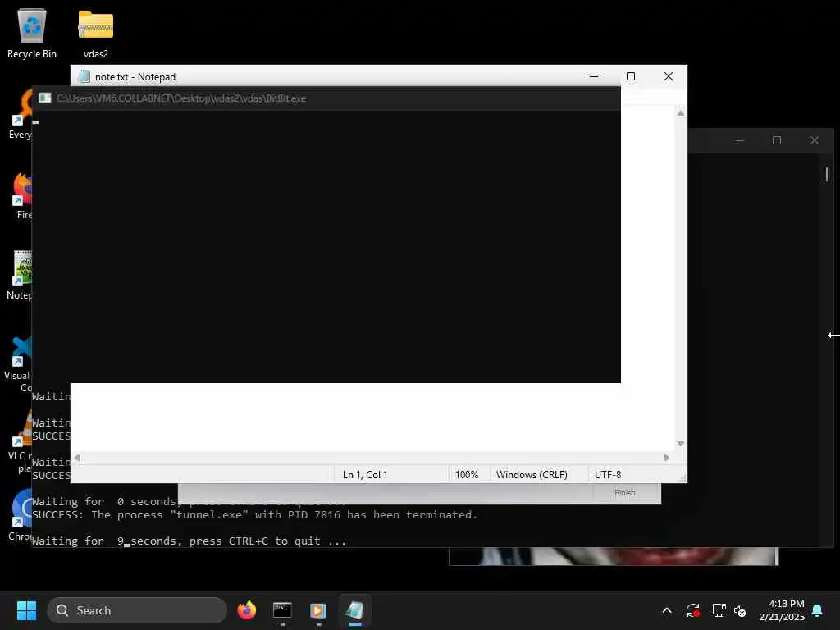Minimize the background console window
The width and height of the screenshot is (840, 630).
pyautogui.click(x=740, y=140)
